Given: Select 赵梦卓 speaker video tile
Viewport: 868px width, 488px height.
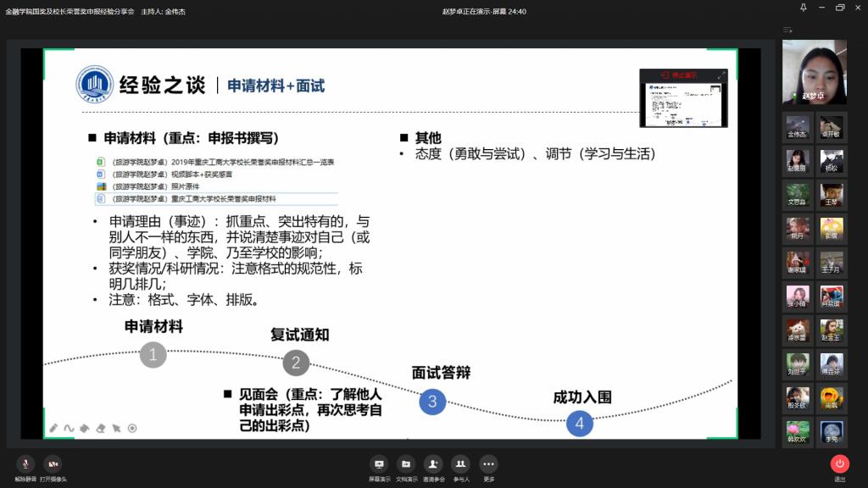Looking at the screenshot, I should tap(814, 71).
